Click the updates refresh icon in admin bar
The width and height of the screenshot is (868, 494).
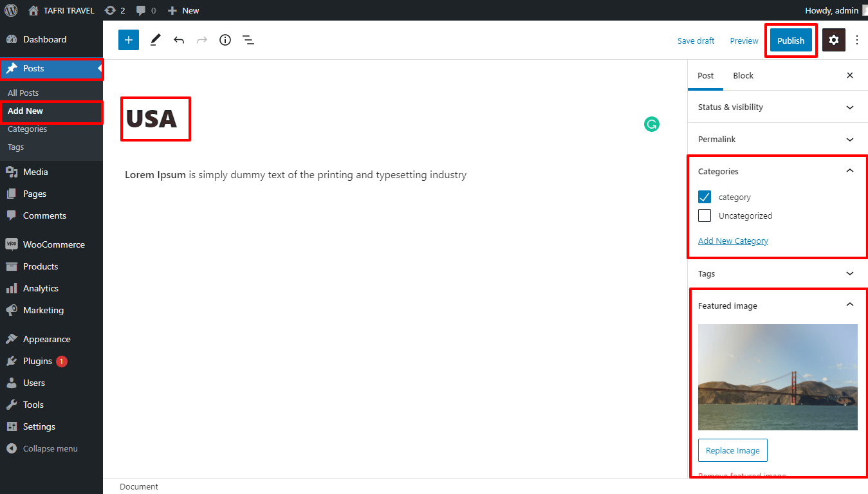point(109,10)
